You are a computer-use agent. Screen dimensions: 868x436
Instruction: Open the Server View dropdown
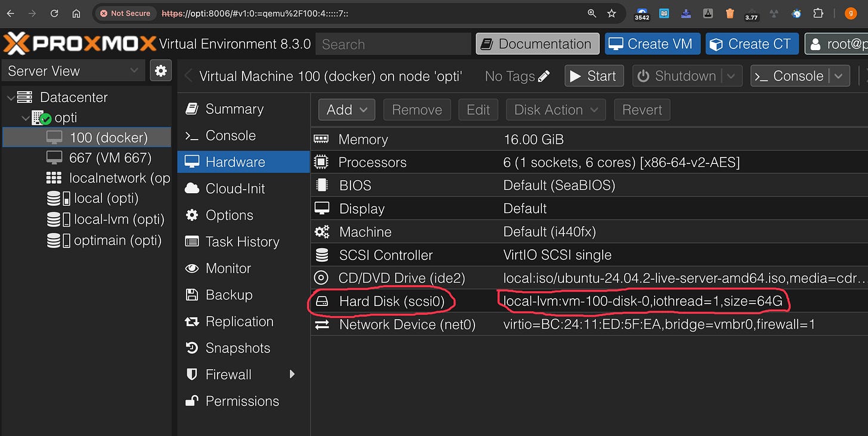pyautogui.click(x=73, y=71)
